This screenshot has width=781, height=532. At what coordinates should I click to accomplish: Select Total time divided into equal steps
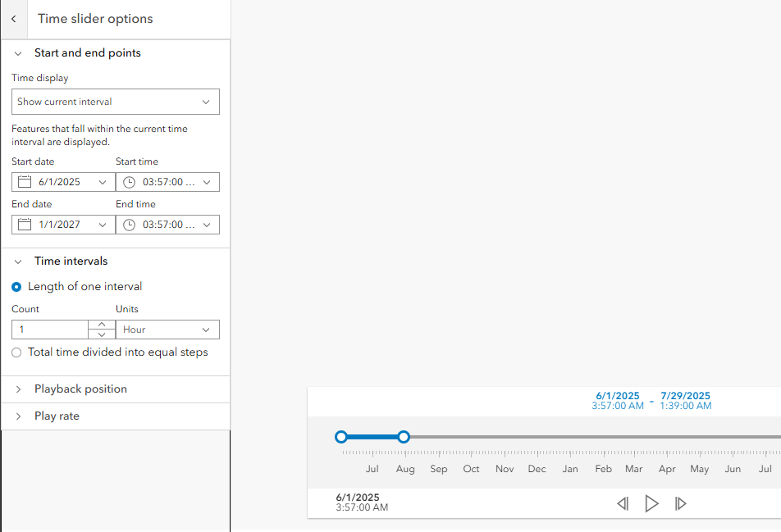click(x=16, y=352)
